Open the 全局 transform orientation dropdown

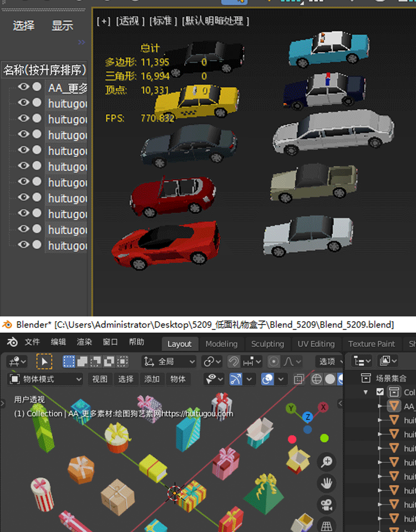[x=169, y=362]
